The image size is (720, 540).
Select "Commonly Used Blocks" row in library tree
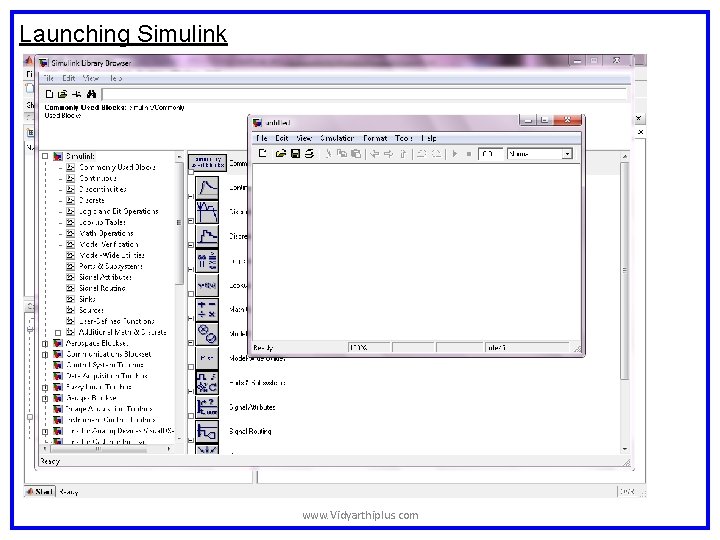(x=117, y=167)
